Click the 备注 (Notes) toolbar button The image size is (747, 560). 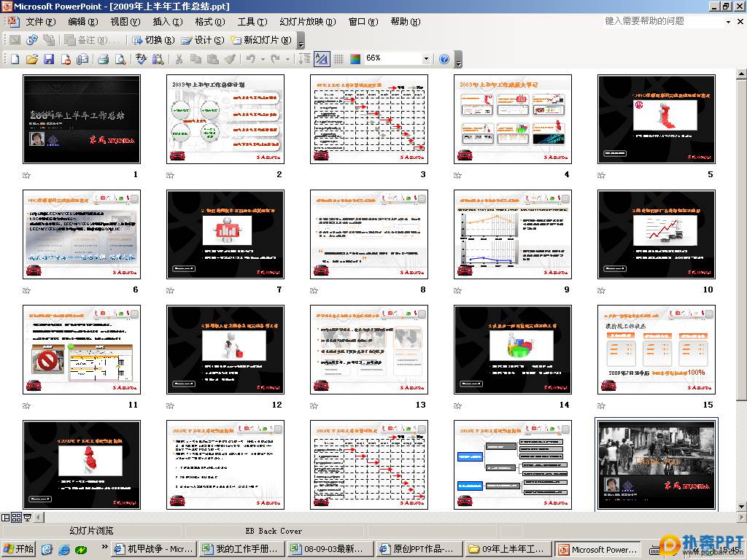(91, 41)
